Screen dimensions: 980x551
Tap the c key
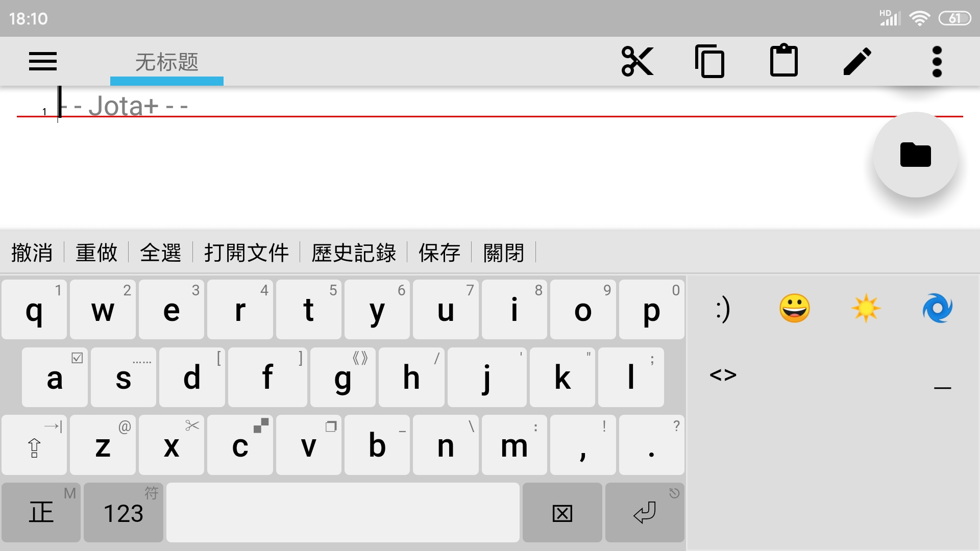[240, 445]
